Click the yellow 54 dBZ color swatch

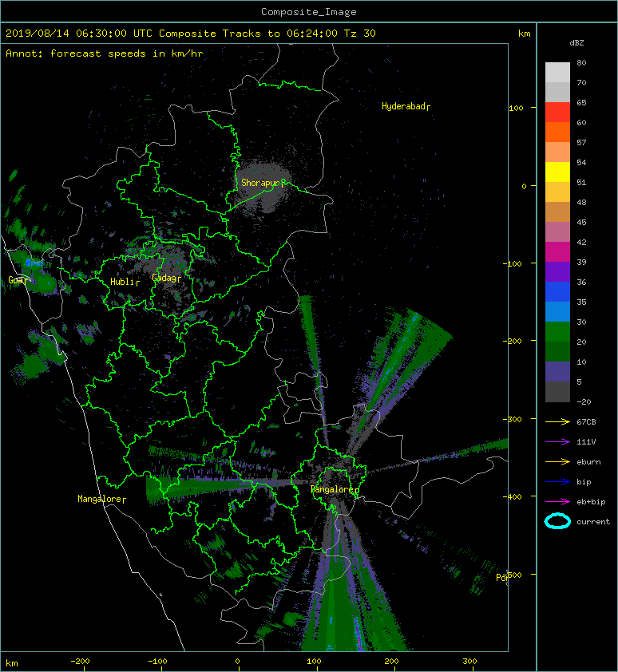(x=557, y=172)
